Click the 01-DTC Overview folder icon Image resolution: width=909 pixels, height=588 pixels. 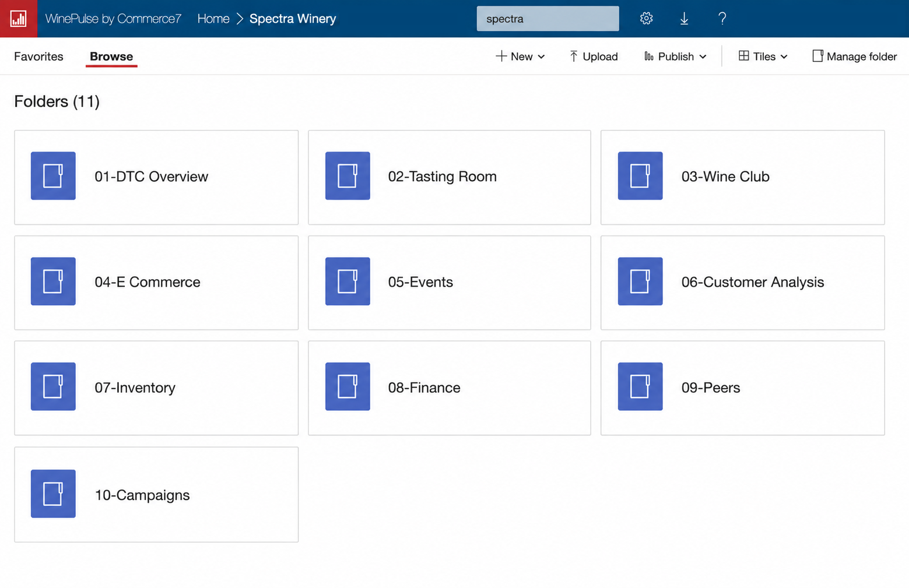coord(53,176)
